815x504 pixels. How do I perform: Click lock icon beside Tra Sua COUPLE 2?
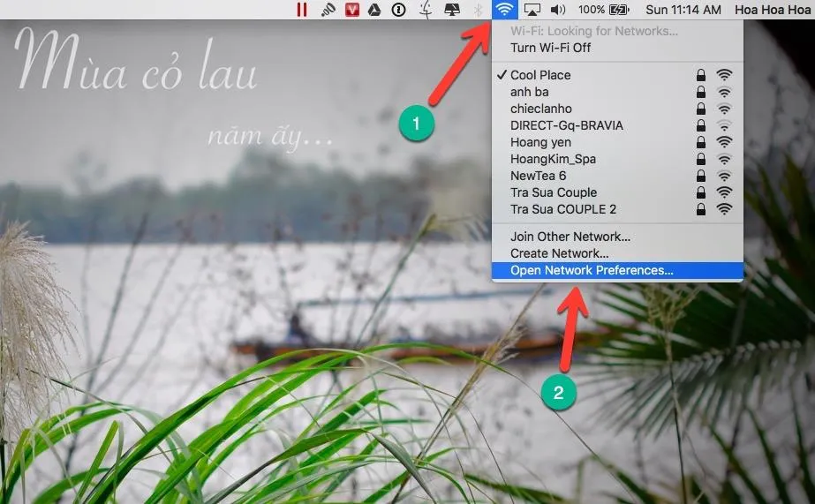(700, 209)
